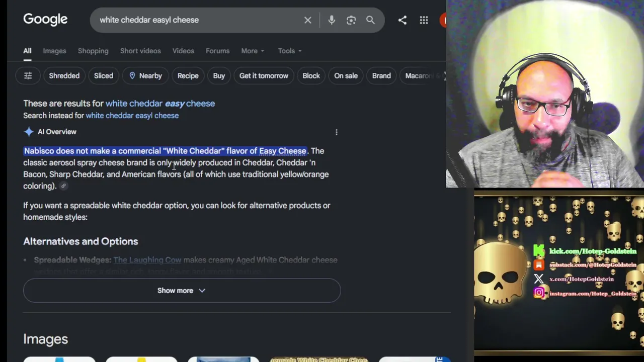644x362 pixels.
Task: Click substack.com/@HotepGoldstein overlay text
Action: pyautogui.click(x=593, y=264)
